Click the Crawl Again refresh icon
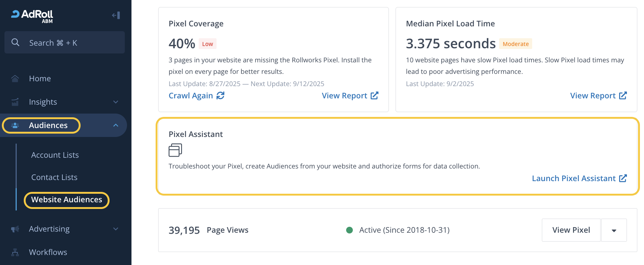Viewport: 644px width, 265px height. click(x=221, y=95)
